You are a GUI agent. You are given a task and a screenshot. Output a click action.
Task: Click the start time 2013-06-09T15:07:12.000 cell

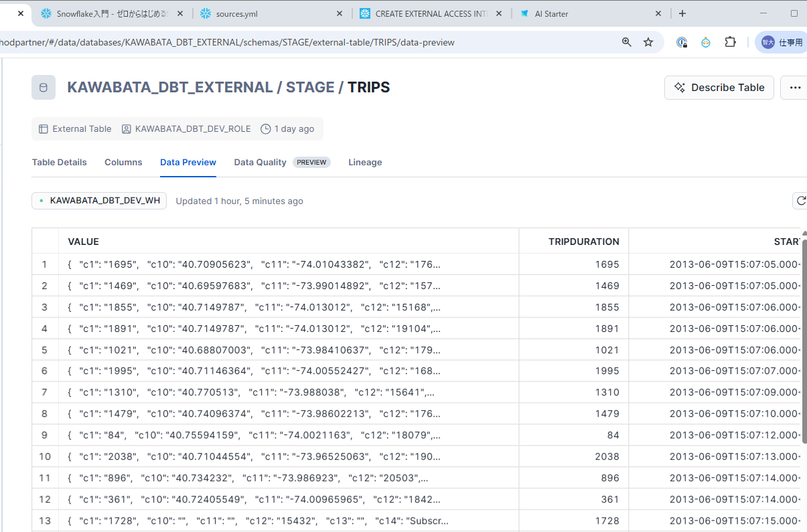click(715, 435)
